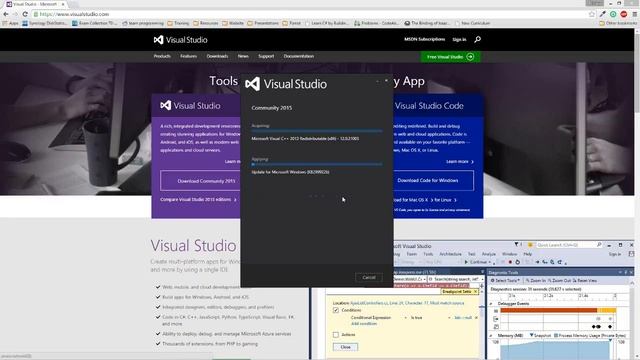Collapse the Debugger Events section
Viewport: 640px width, 360px height.
click(491, 304)
